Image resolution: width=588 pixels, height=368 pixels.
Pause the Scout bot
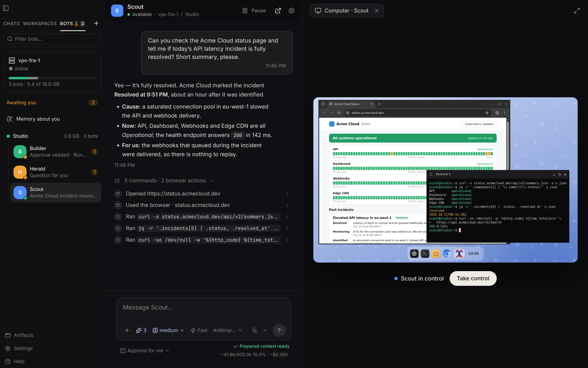click(x=254, y=11)
